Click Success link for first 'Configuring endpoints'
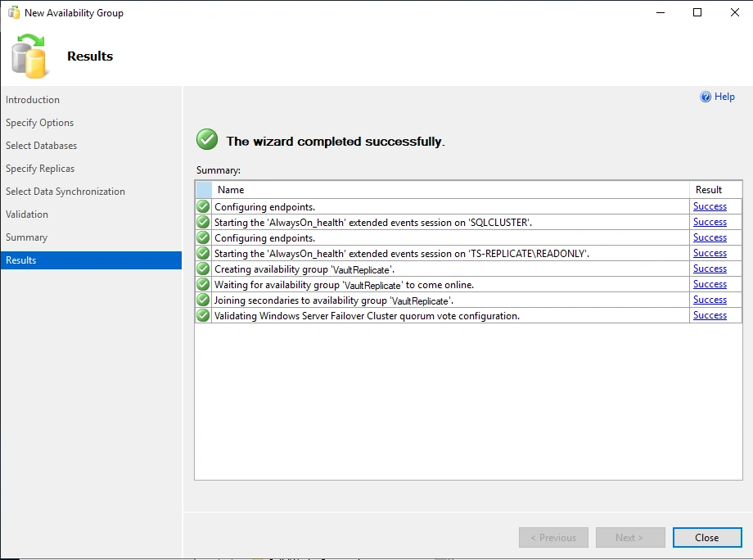This screenshot has width=753, height=560. pyautogui.click(x=710, y=206)
